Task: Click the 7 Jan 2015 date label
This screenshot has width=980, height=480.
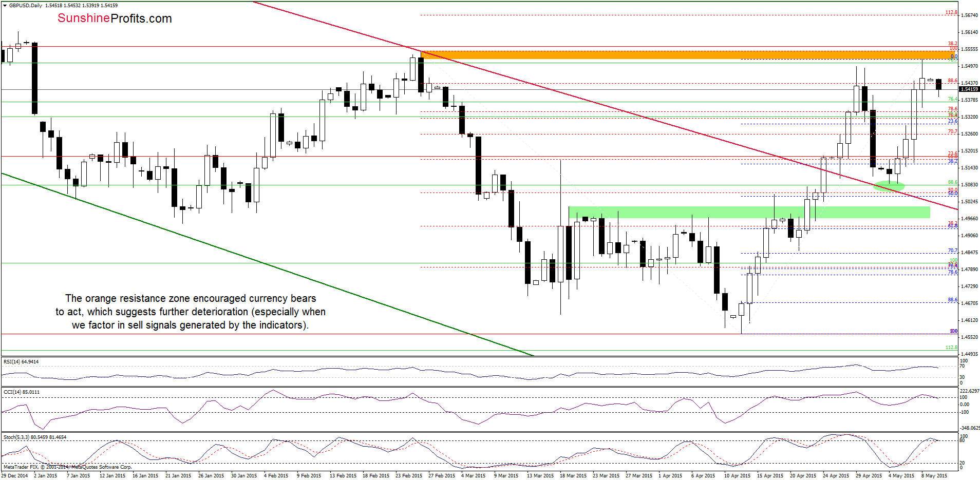Action: point(78,476)
